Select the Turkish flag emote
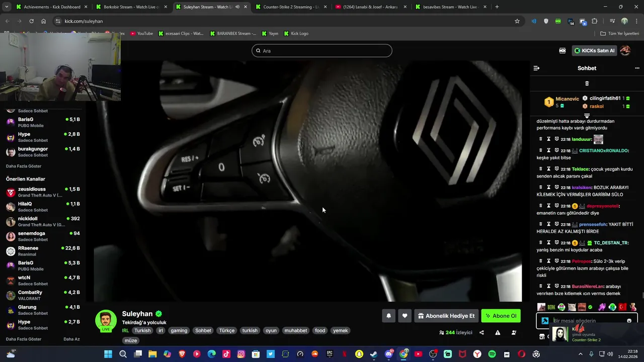Screen dimensions: 644x362 (622, 307)
